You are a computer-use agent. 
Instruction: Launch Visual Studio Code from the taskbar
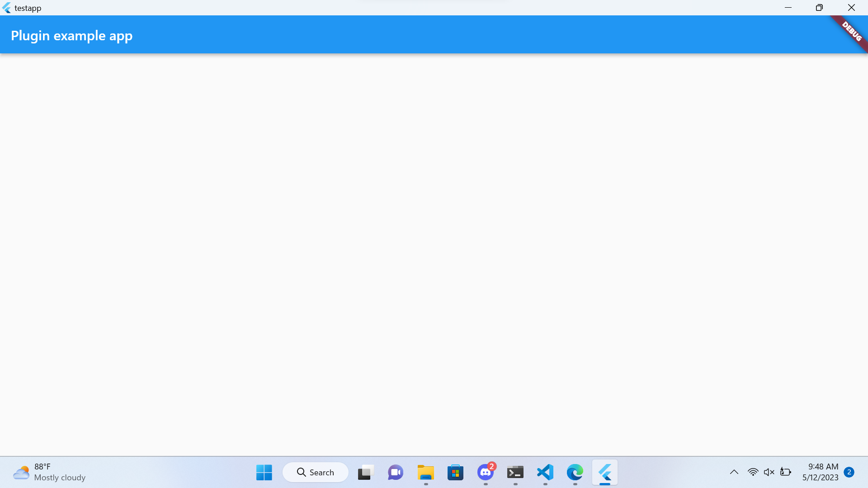[545, 472]
